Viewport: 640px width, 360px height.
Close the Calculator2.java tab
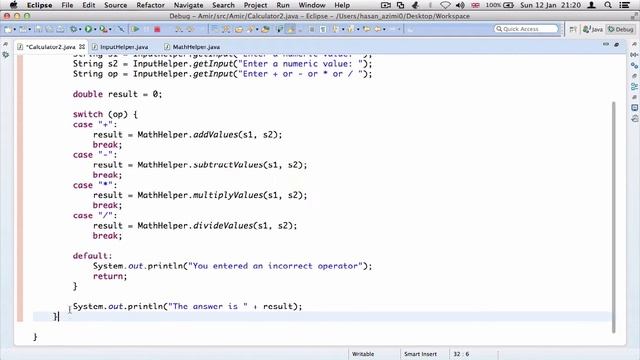click(82, 47)
